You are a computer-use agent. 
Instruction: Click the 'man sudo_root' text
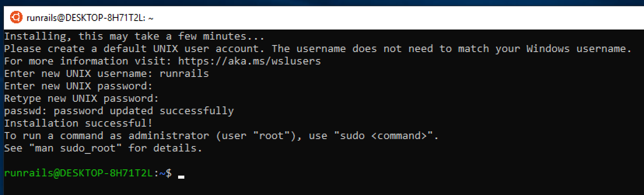(x=75, y=148)
